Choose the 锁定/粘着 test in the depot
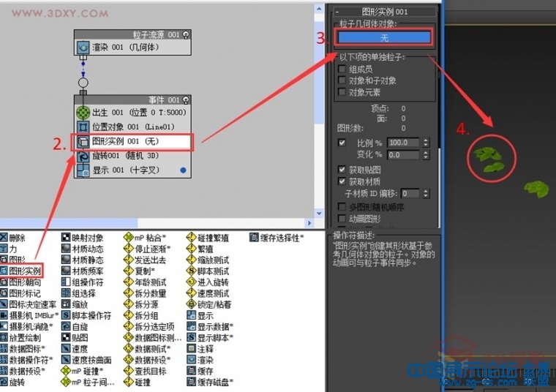 [x=209, y=304]
